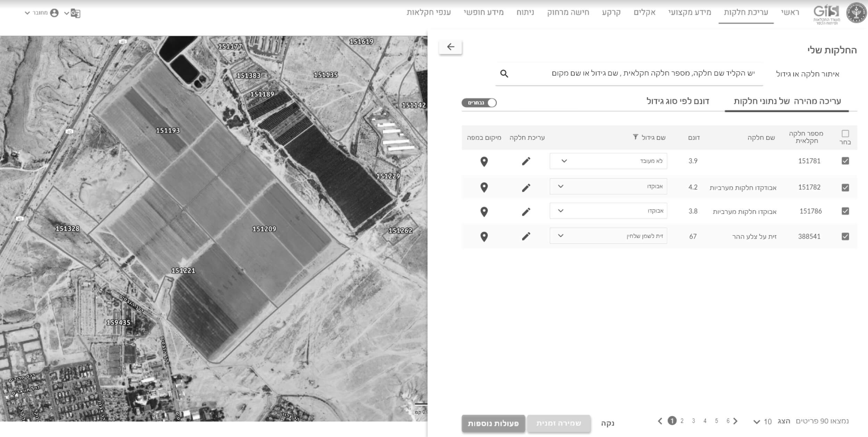The height and width of the screenshot is (437, 868).
Task: Show plot 151781 location on map
Action: tap(484, 162)
